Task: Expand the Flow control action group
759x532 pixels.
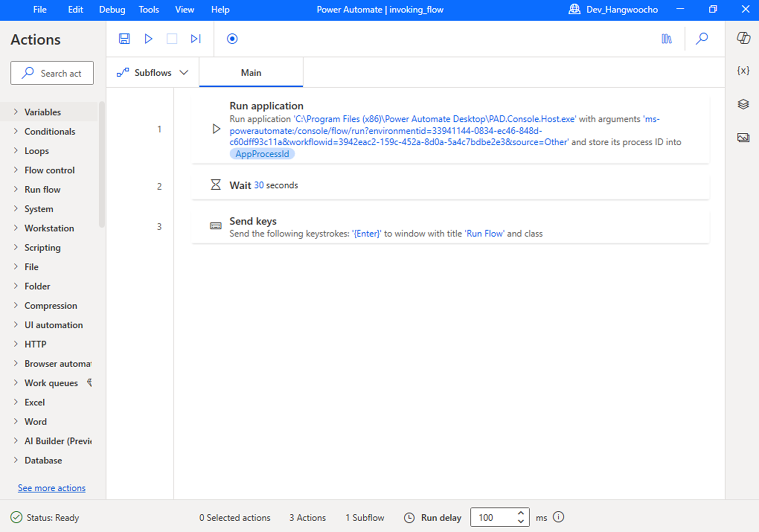Action: pos(16,170)
